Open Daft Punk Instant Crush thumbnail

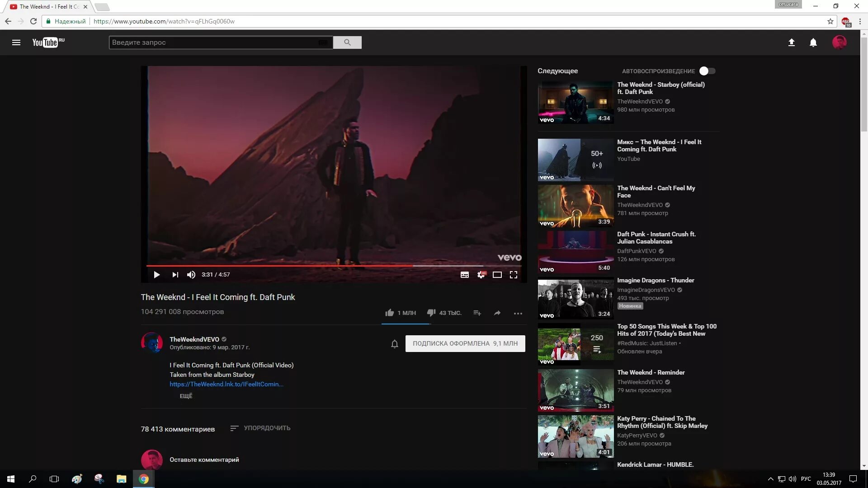tap(576, 252)
